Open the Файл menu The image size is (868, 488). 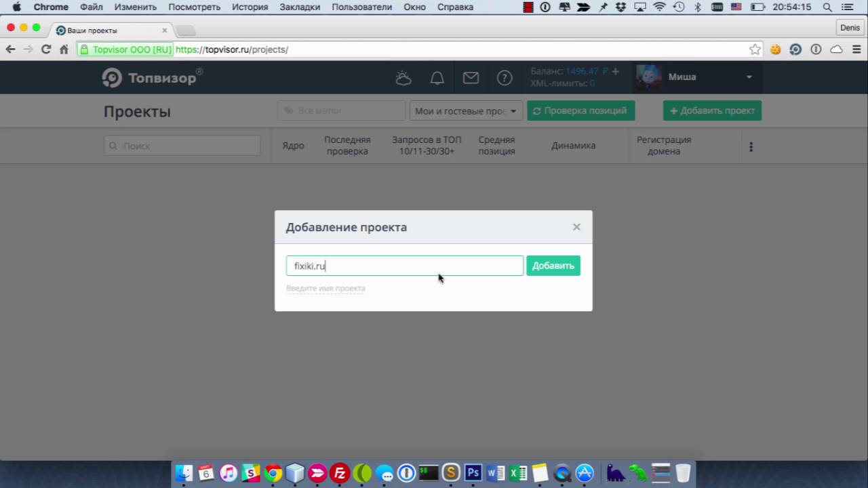click(92, 7)
